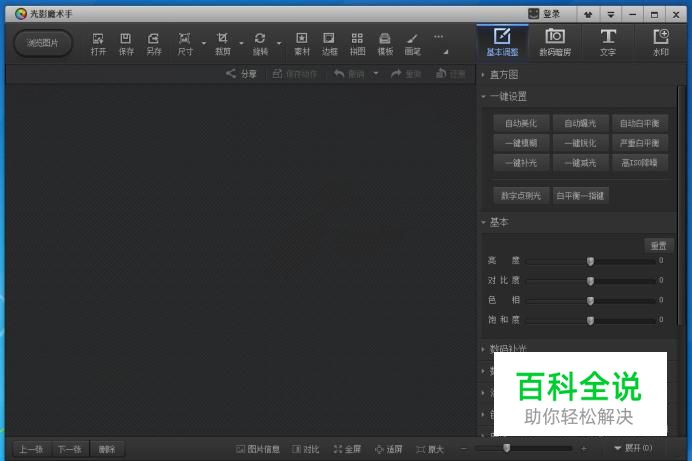The height and width of the screenshot is (461, 692).
Task: Apply 严重白平衡 correction
Action: [639, 143]
